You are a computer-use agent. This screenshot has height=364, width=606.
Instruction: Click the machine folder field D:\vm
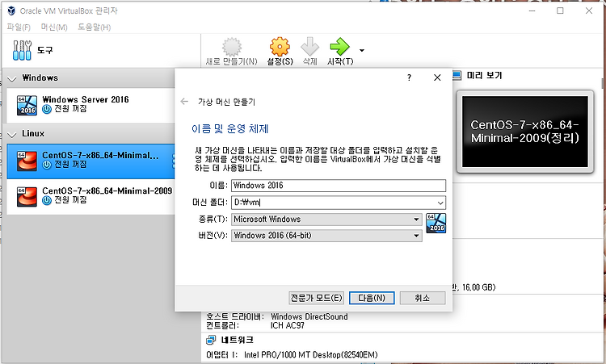click(339, 203)
